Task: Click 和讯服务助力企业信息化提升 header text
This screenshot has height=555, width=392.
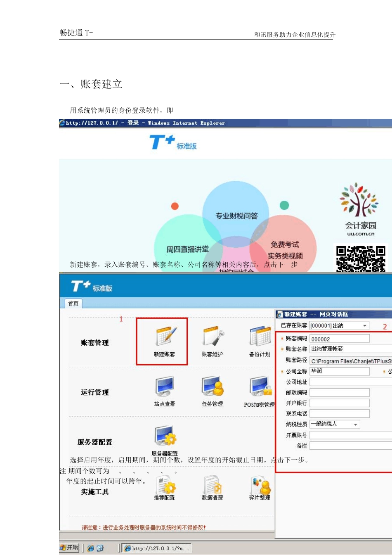Action: point(295,35)
